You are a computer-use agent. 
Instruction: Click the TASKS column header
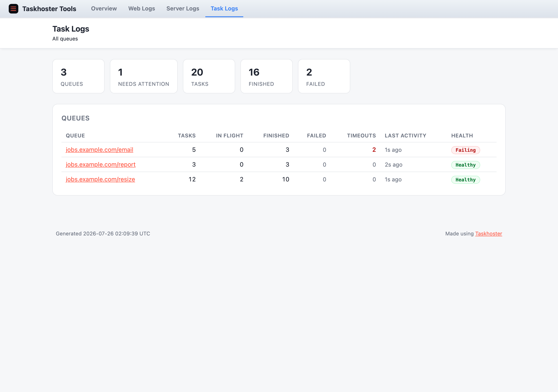(x=187, y=135)
